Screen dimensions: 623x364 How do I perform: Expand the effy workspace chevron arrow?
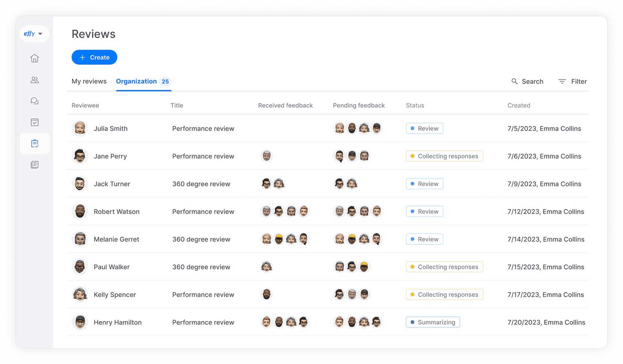pos(41,34)
